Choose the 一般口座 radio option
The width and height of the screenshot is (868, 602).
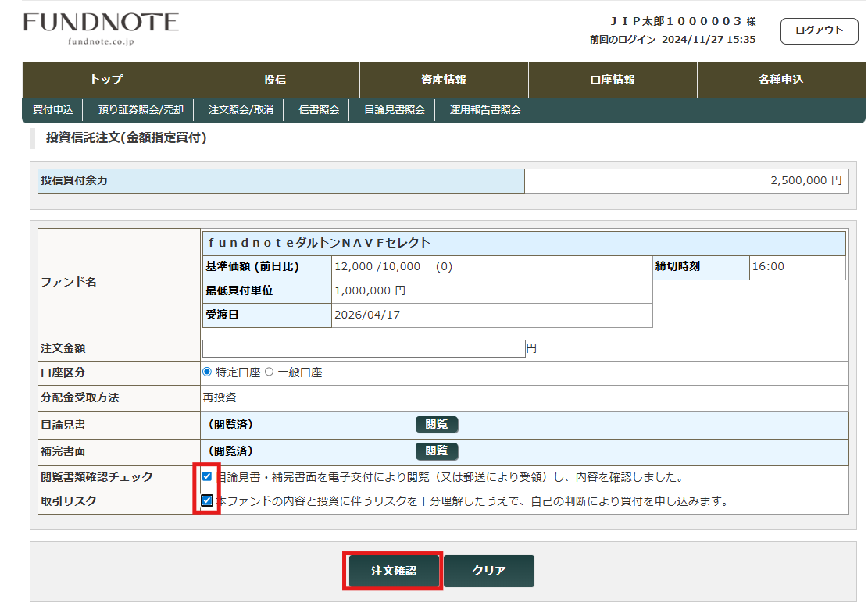pos(270,372)
